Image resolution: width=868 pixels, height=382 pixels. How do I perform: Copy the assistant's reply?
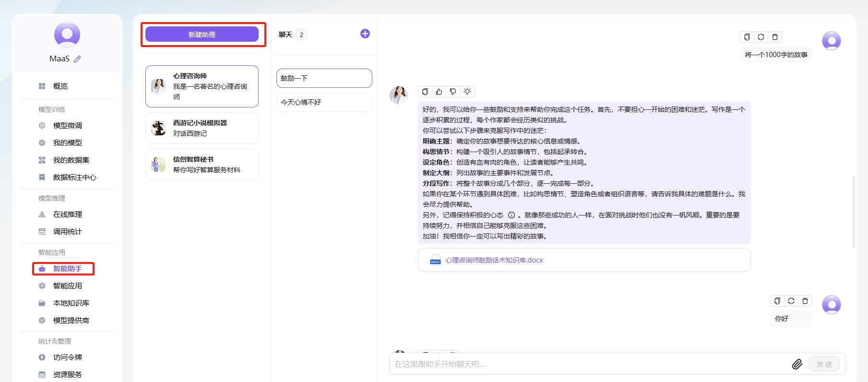[x=425, y=92]
